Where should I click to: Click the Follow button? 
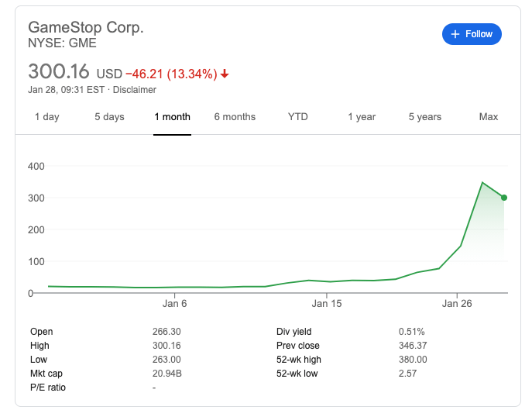coord(472,34)
